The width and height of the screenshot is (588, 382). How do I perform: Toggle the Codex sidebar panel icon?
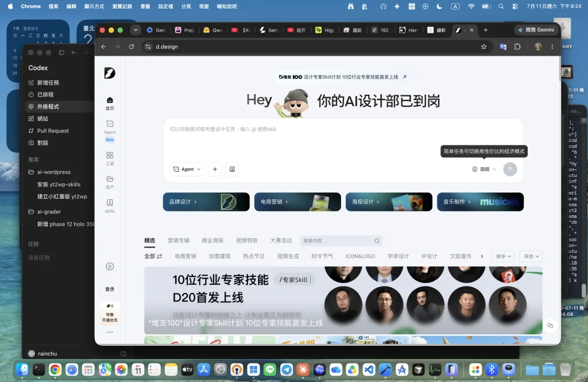(x=61, y=52)
